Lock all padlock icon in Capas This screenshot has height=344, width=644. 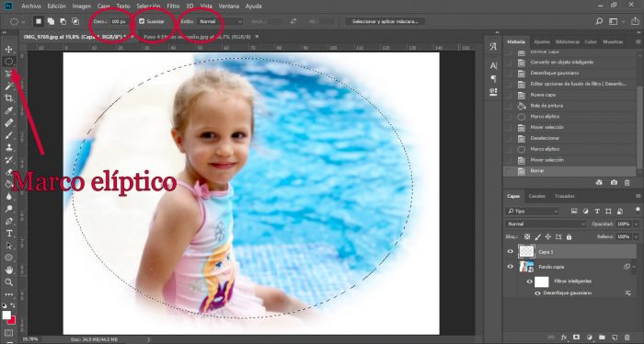tap(569, 237)
